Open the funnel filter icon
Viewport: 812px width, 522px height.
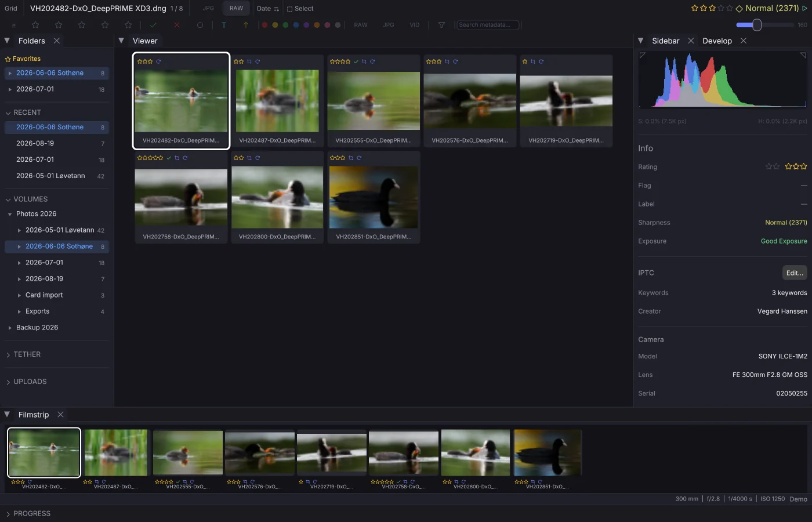[442, 25]
